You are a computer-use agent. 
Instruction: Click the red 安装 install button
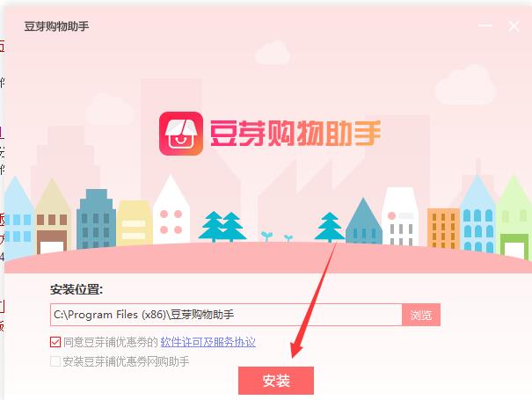point(276,381)
